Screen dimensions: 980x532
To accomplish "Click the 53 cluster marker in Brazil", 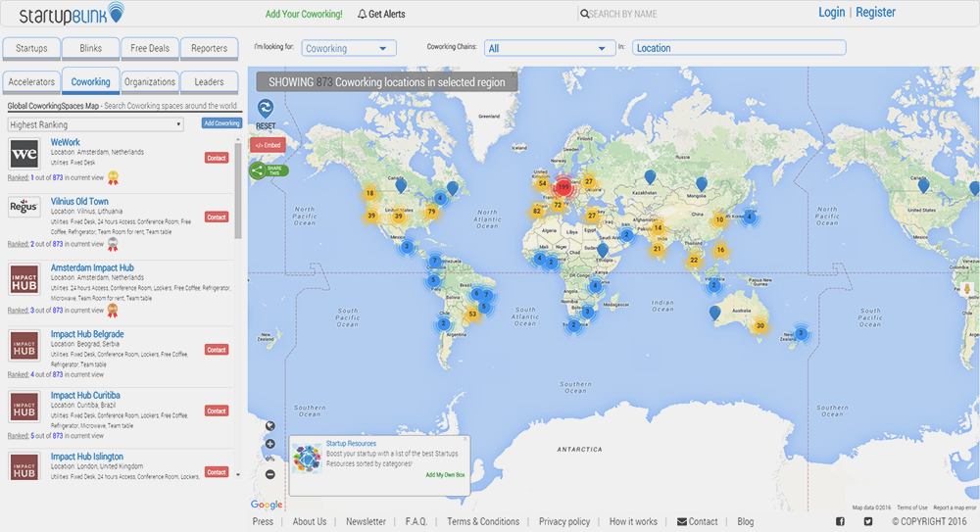I will (x=472, y=314).
